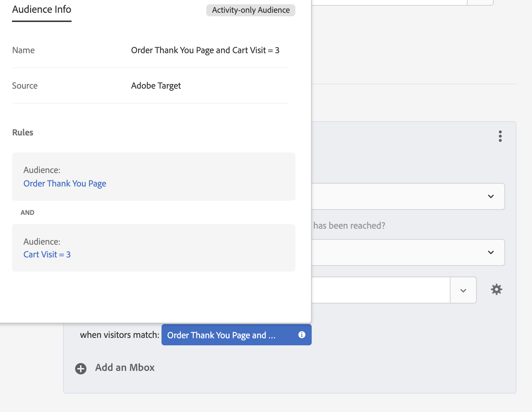Select the Audience Info tab
This screenshot has width=532, height=412.
point(42,10)
